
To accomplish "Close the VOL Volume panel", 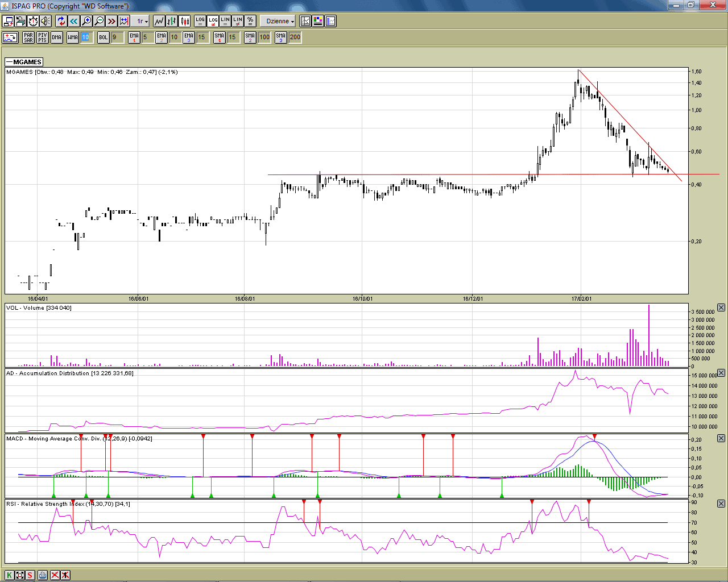I will tap(721, 307).
